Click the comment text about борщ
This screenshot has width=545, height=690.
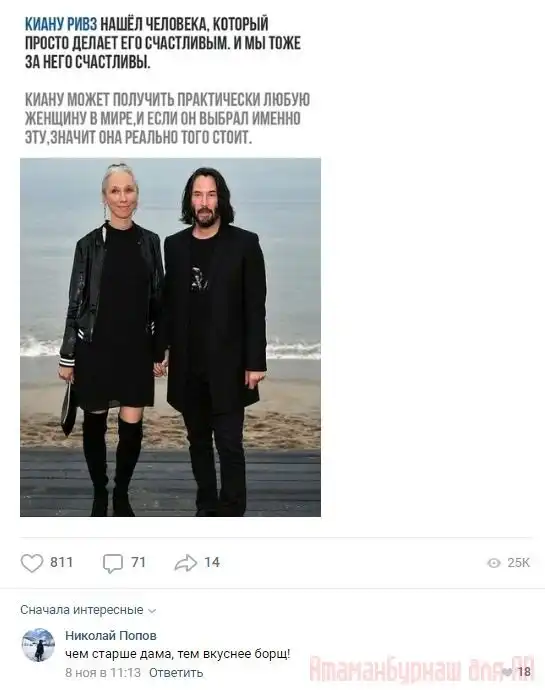177,654
